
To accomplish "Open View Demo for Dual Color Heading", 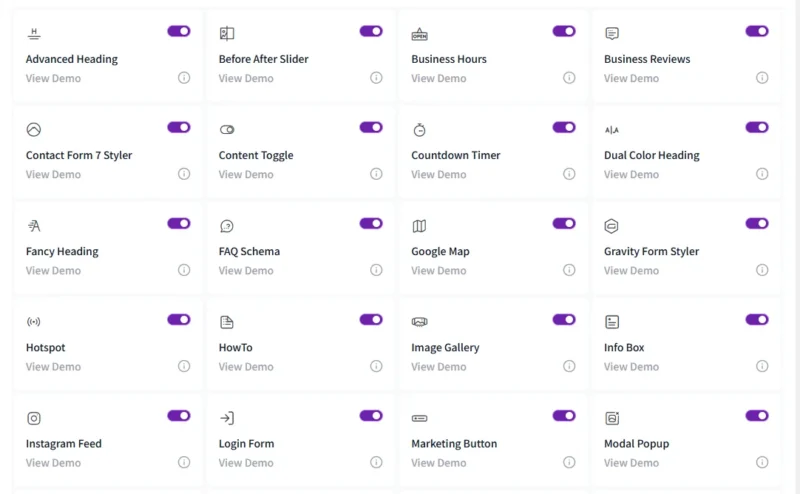I will 631,175.
